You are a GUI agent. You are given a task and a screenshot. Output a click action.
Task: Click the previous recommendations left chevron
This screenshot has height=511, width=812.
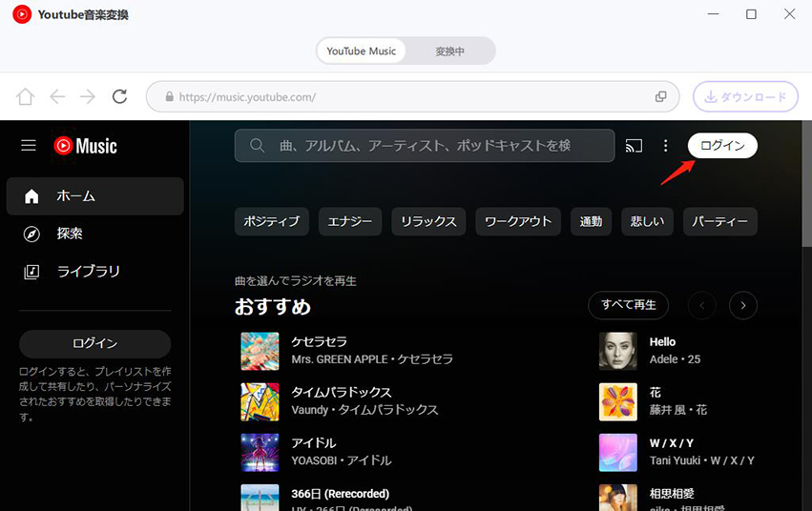coord(702,305)
